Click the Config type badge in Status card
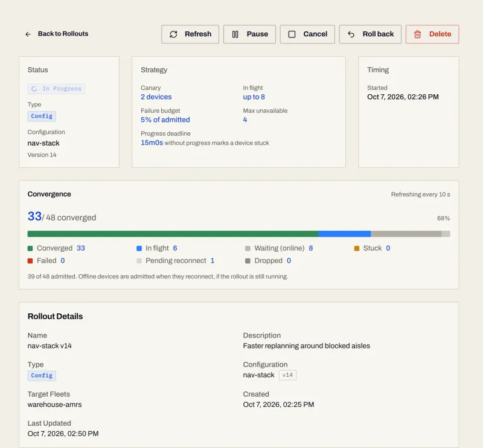Viewport: 483px width, 448px height. (x=42, y=116)
